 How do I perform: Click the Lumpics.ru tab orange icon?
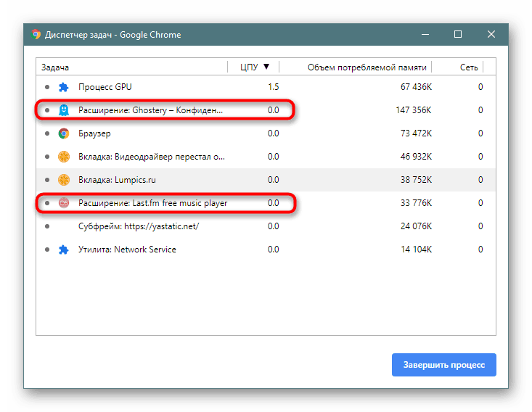[64, 180]
